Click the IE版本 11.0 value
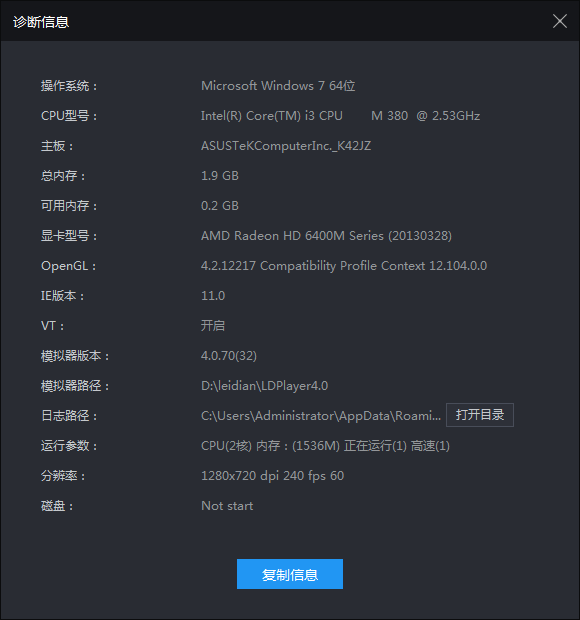 point(213,296)
